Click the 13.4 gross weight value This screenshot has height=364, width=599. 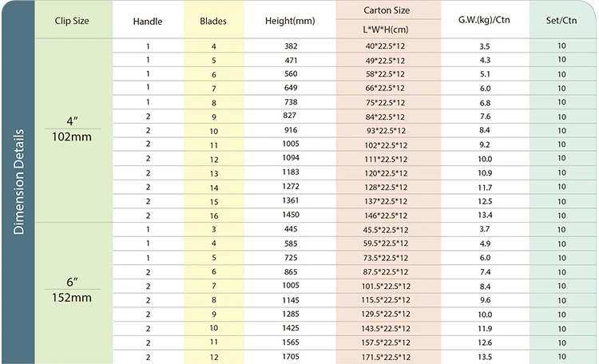click(485, 215)
